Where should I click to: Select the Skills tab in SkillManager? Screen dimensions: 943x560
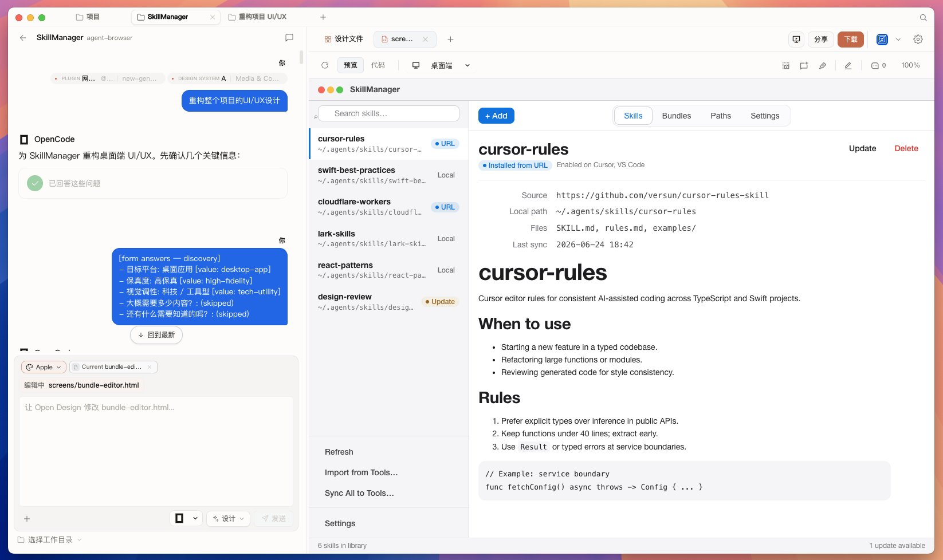coord(633,116)
